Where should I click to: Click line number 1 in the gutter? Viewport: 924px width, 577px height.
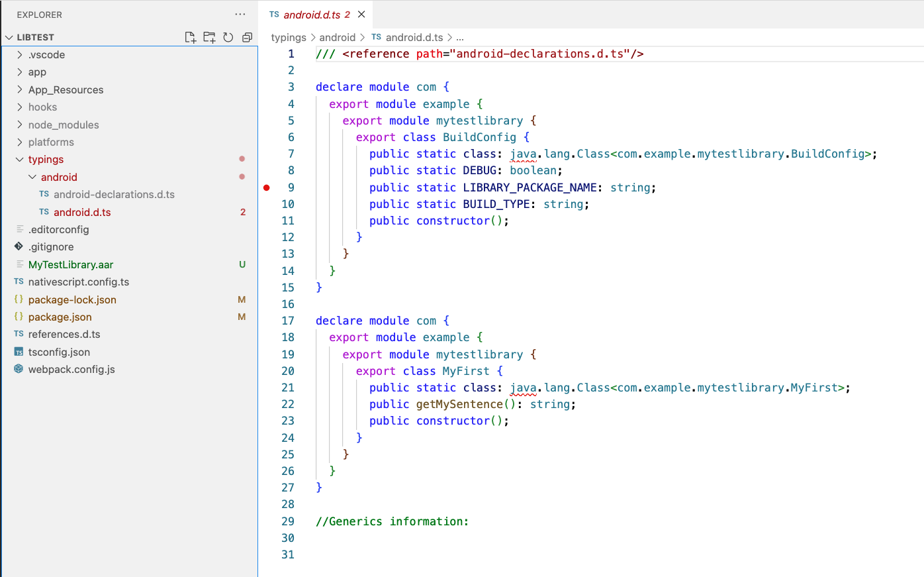coord(291,54)
